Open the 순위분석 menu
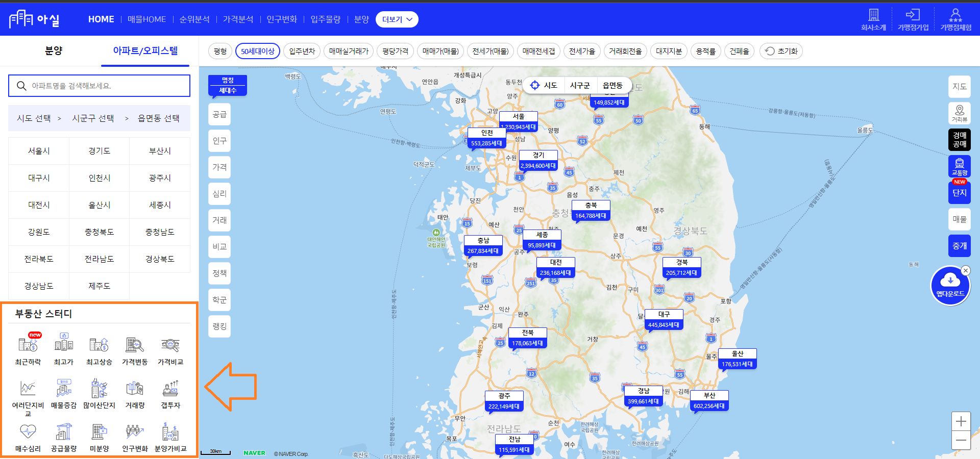The image size is (980, 459). point(194,19)
